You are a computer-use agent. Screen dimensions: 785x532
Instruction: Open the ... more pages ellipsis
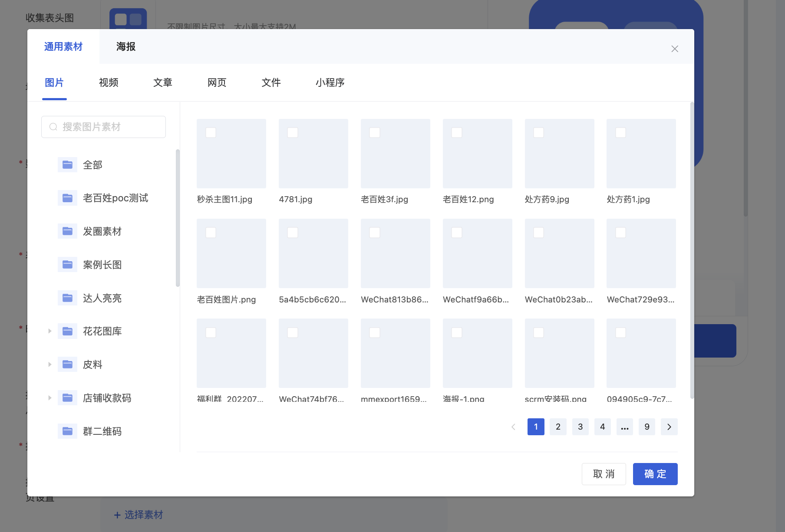pos(625,427)
